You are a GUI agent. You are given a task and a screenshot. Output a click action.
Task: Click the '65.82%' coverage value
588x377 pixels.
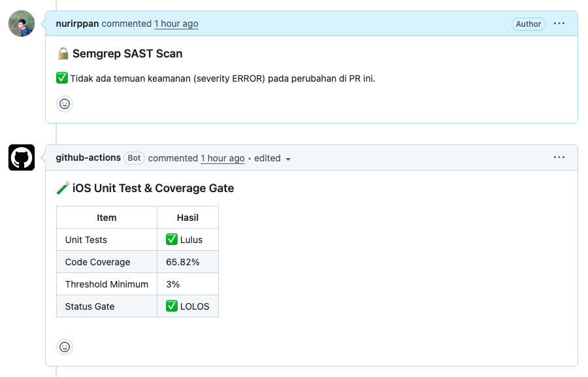[x=188, y=262]
